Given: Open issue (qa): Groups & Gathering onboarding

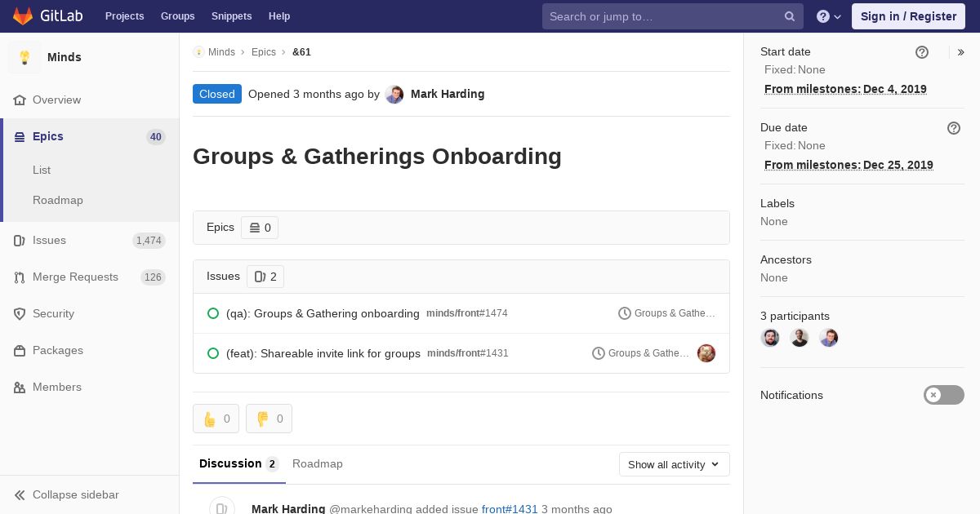Looking at the screenshot, I should coord(323,313).
